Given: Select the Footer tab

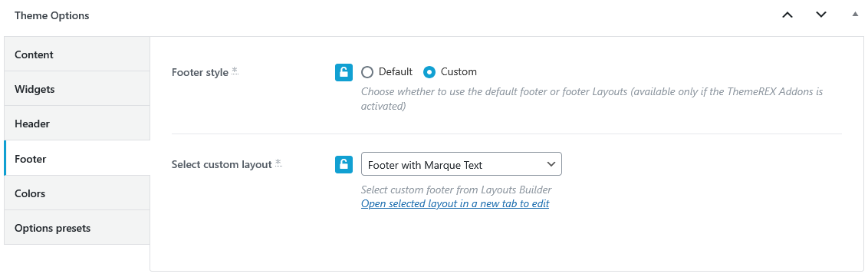Looking at the screenshot, I should tap(77, 158).
